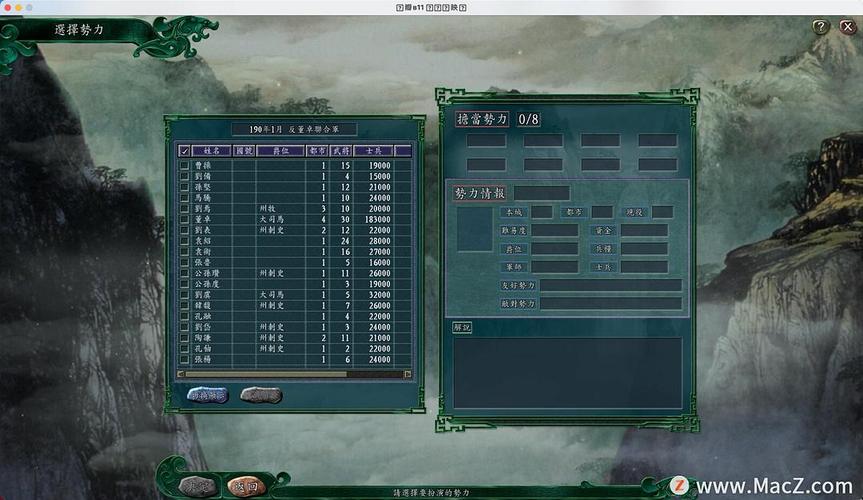863x500 pixels.
Task: Check the box for 劉焉
Action: (184, 209)
